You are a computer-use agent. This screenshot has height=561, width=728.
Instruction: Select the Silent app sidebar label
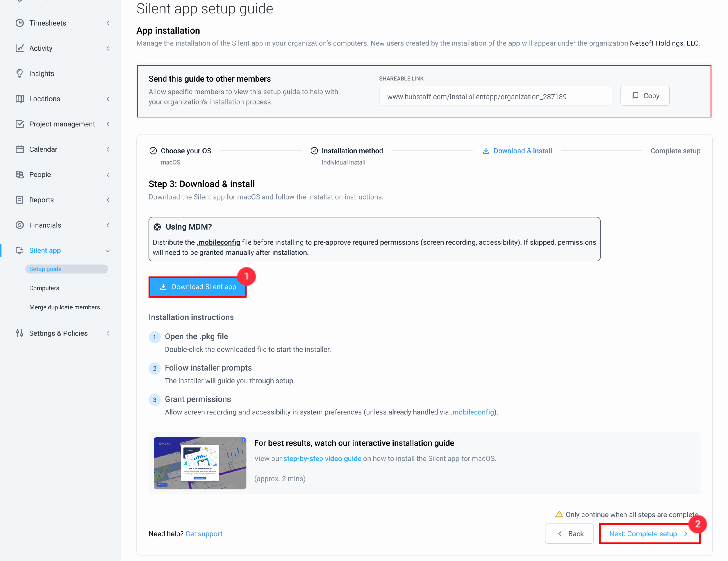pyautogui.click(x=45, y=250)
